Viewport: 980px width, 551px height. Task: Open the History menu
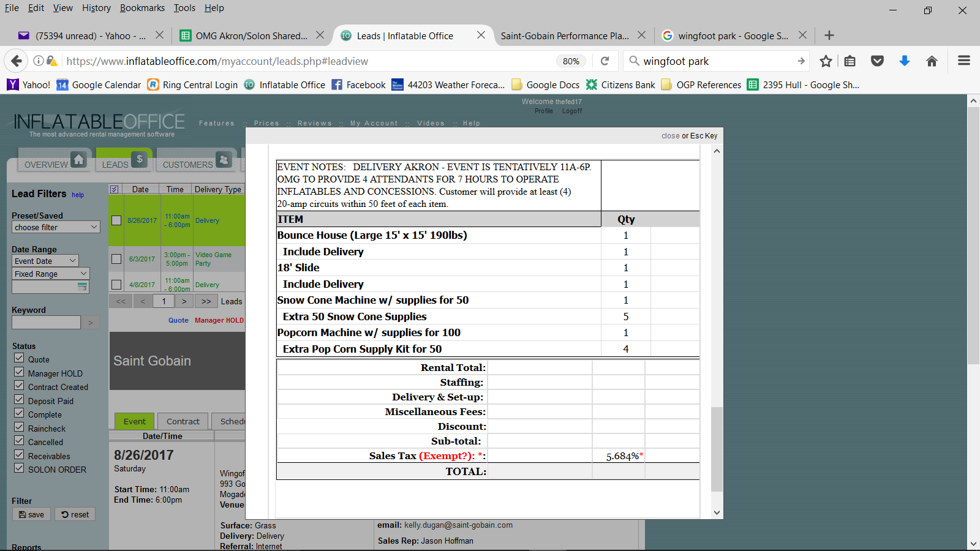pyautogui.click(x=96, y=8)
